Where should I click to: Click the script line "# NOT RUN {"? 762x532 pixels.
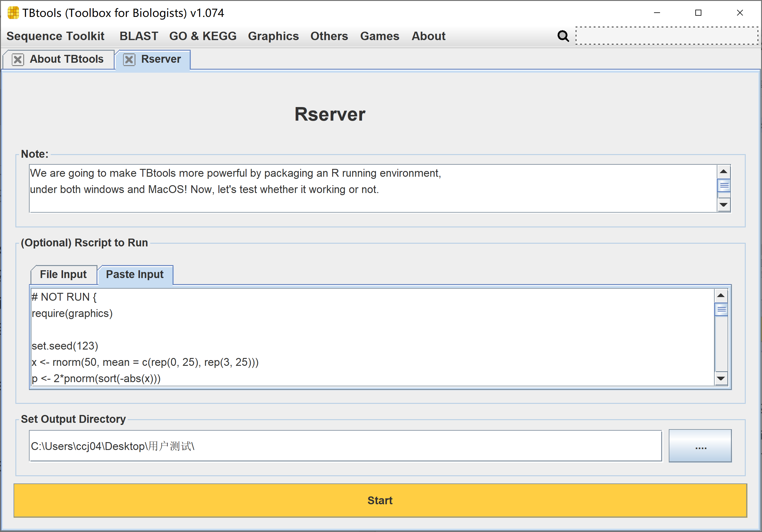(64, 297)
